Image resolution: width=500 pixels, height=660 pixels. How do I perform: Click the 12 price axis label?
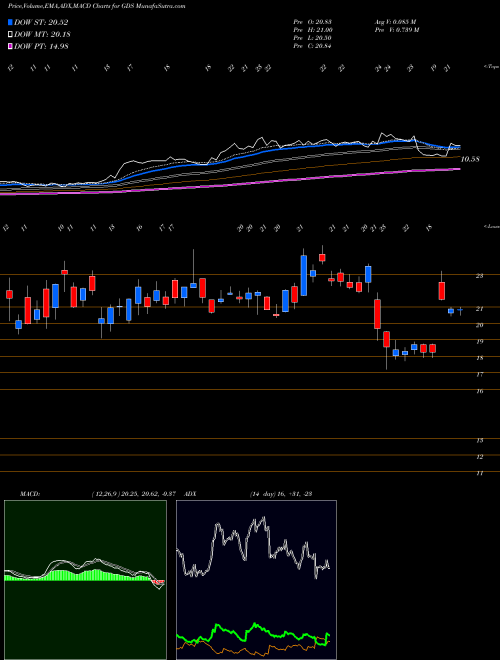click(479, 457)
